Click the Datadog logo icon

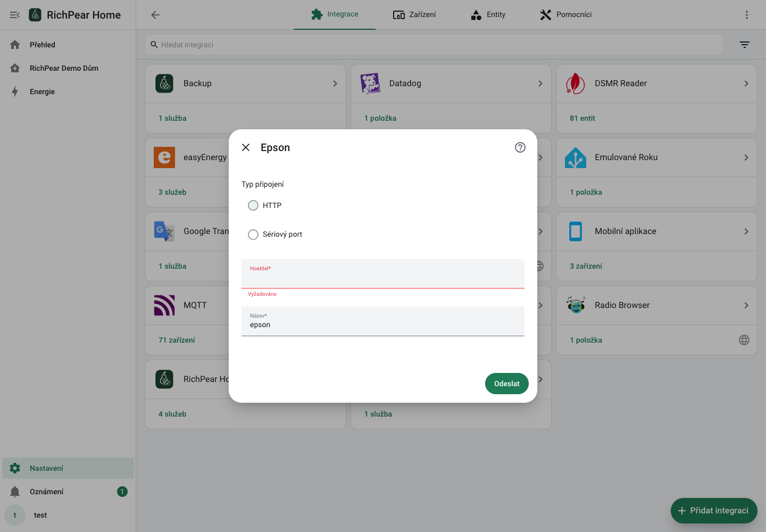pos(370,84)
